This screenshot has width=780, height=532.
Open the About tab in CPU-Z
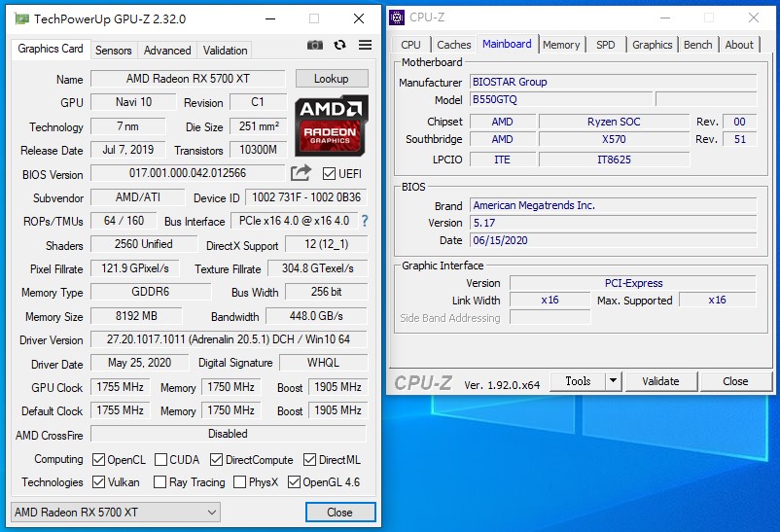(x=739, y=45)
